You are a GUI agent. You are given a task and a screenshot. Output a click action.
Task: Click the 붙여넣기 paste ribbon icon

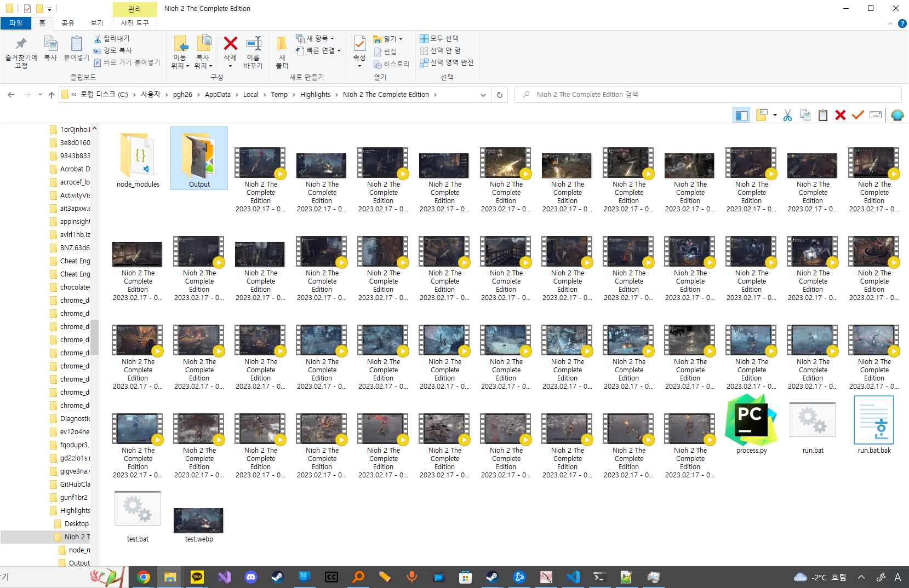tap(77, 48)
